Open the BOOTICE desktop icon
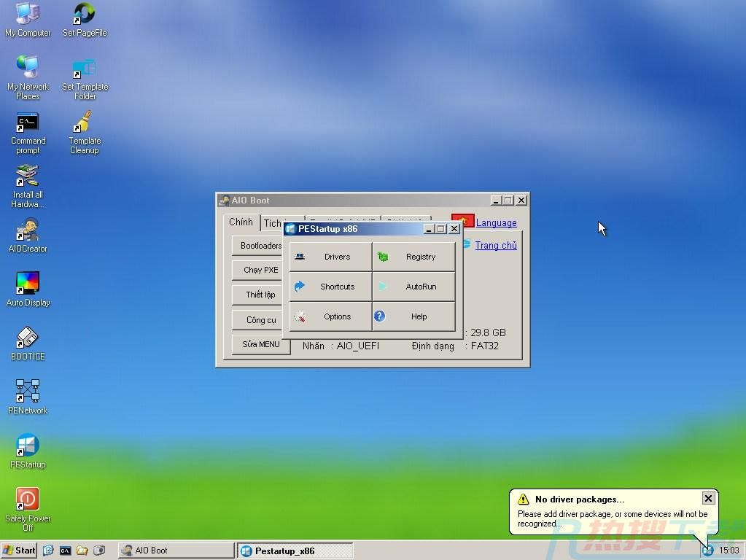The width and height of the screenshot is (746, 560). (x=28, y=343)
